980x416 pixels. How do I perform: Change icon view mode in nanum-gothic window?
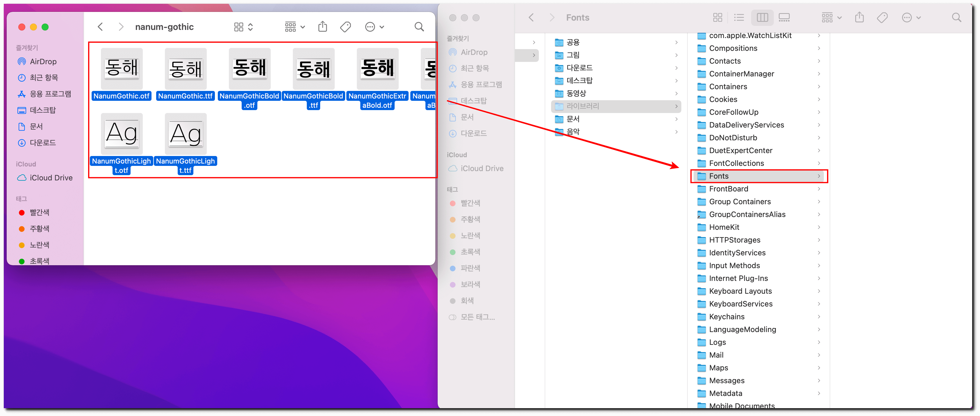point(243,27)
